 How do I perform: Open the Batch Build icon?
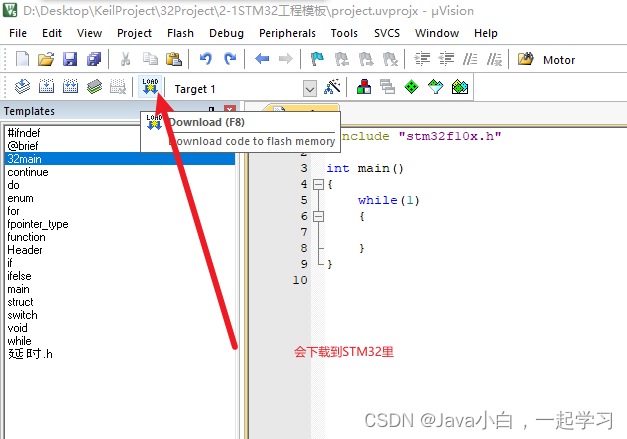coord(94,86)
